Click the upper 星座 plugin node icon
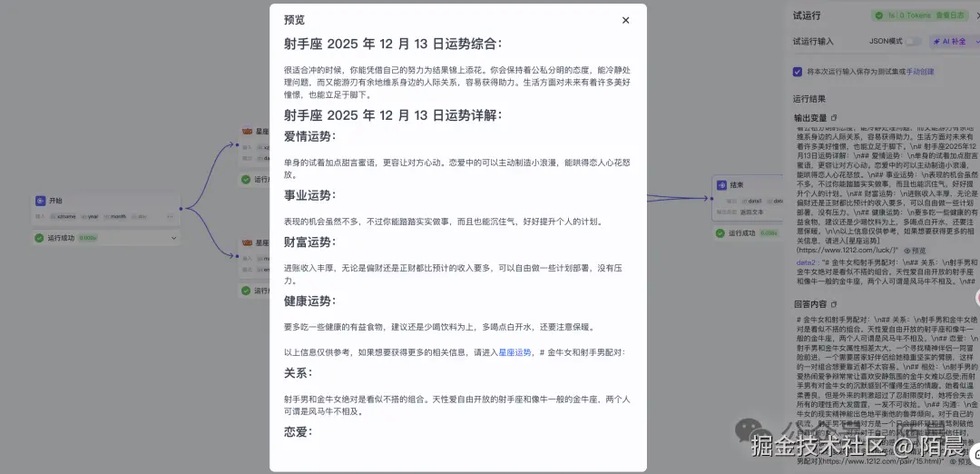Screen dimensions: 980x474 click(247, 132)
